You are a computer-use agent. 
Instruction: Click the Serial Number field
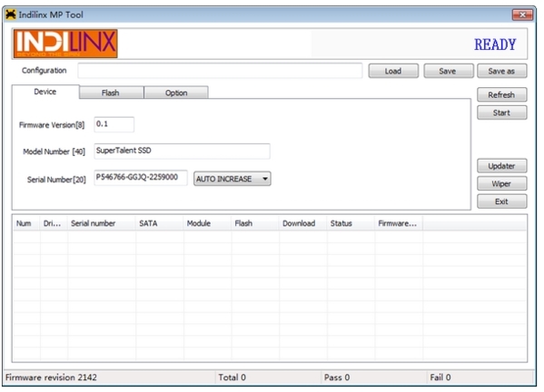click(x=141, y=178)
